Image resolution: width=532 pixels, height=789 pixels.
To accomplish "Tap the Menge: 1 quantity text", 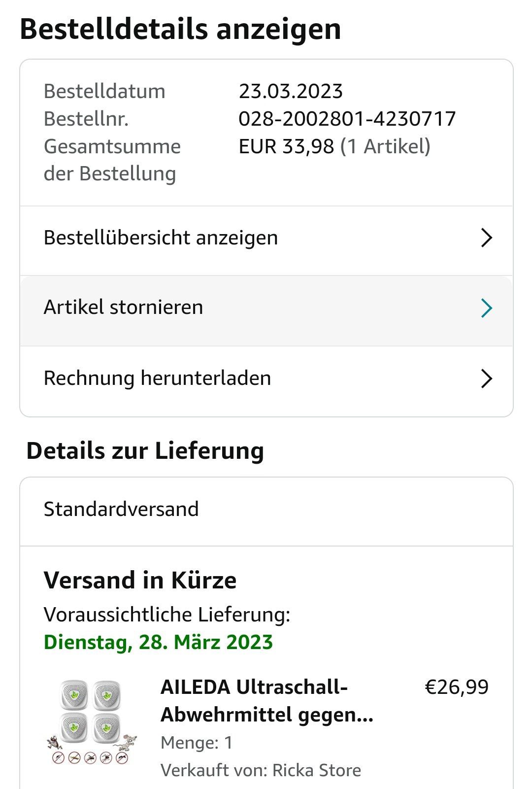I will click(196, 743).
